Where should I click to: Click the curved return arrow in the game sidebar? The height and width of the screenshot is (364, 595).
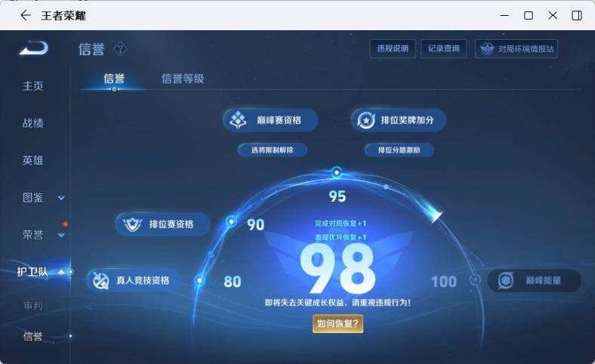tap(34, 48)
